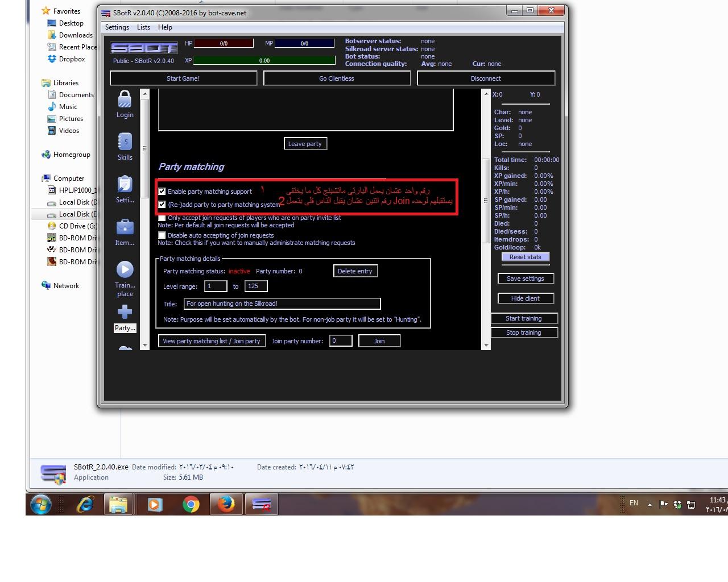The height and width of the screenshot is (582, 728).
Task: Click the XP progress bar
Action: [264, 60]
